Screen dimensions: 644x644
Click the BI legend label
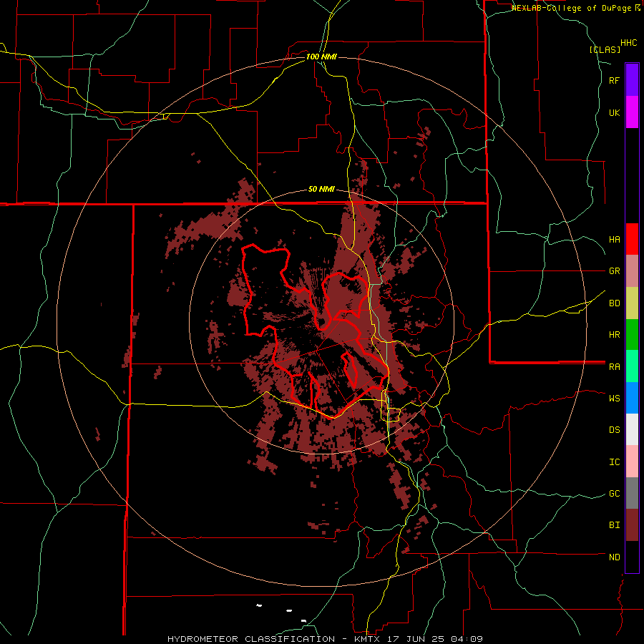pyautogui.click(x=615, y=525)
